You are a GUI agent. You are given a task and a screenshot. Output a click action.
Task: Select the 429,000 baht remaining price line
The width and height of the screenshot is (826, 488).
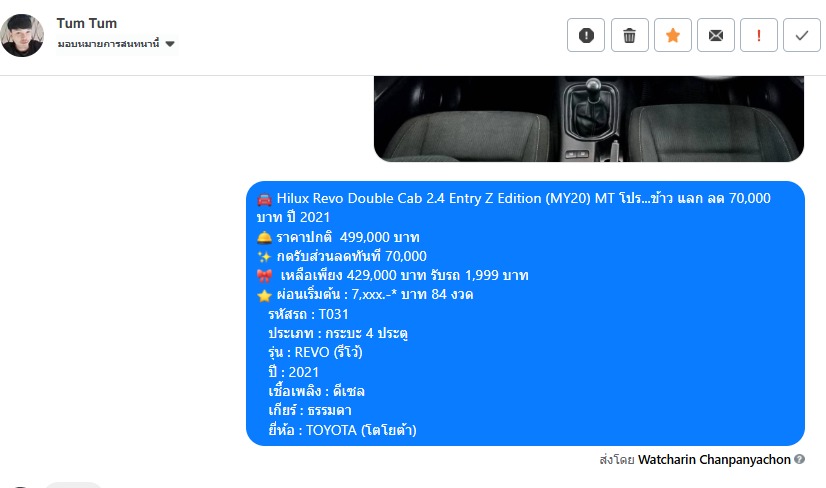pos(404,275)
